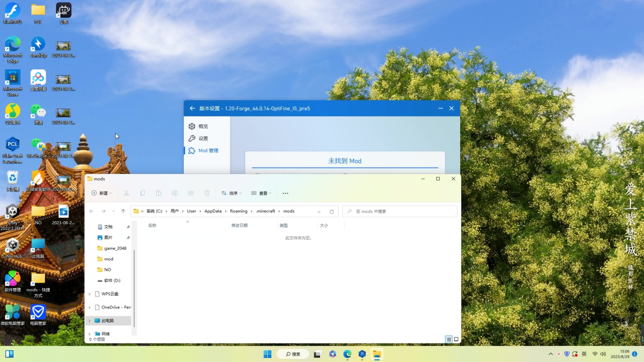Expand the 此电脑 tree node
The height and width of the screenshot is (362, 644).
90,321
